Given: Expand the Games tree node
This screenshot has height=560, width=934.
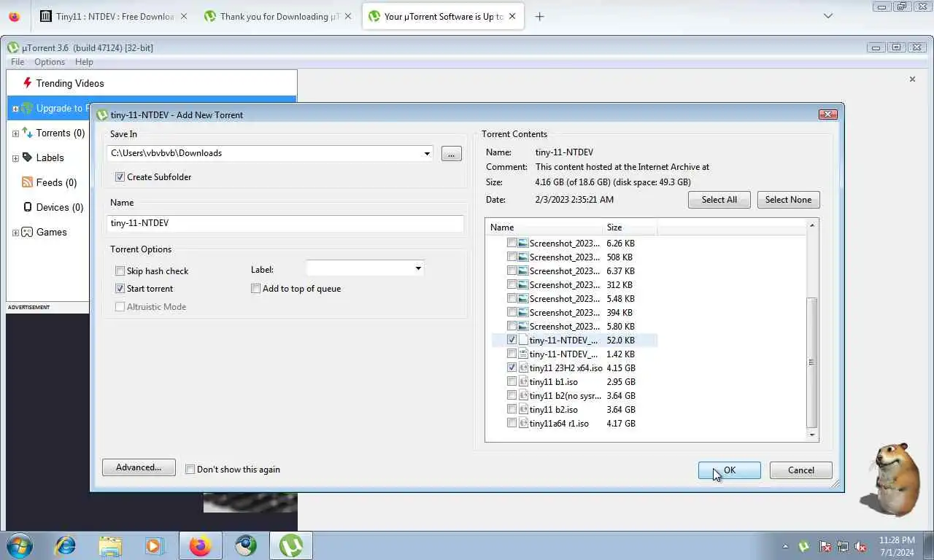Looking at the screenshot, I should [15, 233].
